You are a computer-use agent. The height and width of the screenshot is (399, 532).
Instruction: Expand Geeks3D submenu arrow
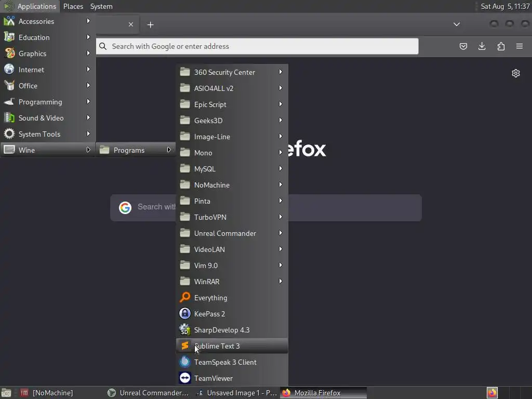281,120
